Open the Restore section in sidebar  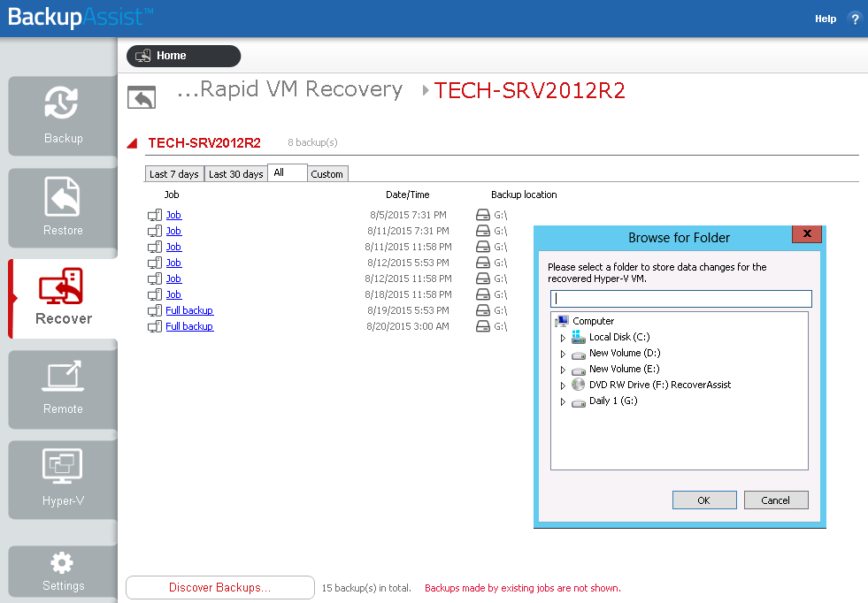(x=63, y=208)
